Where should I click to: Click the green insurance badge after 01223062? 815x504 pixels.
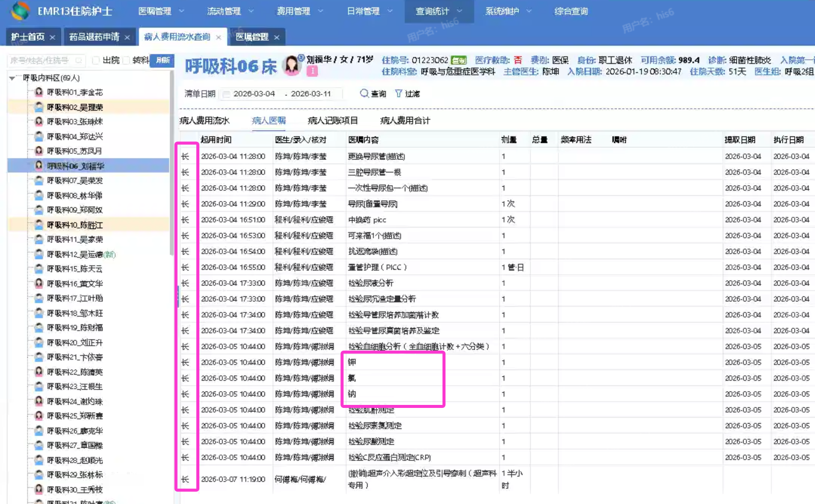pos(459,60)
